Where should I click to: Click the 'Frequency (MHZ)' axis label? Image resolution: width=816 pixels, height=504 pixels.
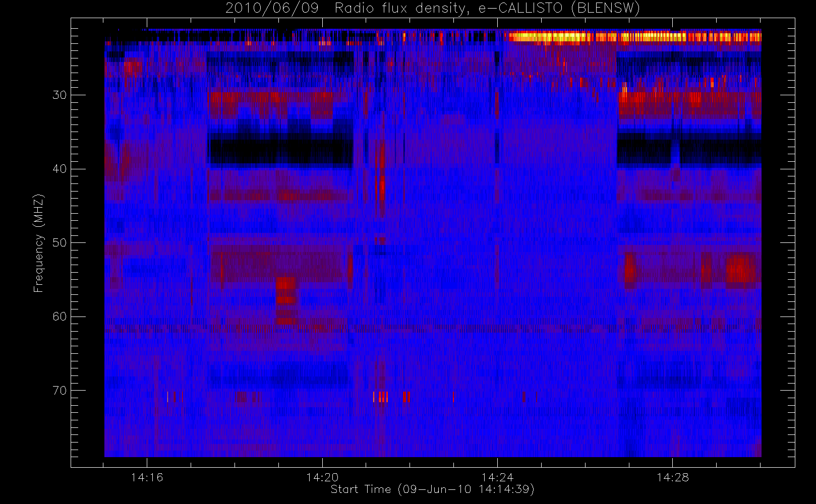click(x=38, y=243)
